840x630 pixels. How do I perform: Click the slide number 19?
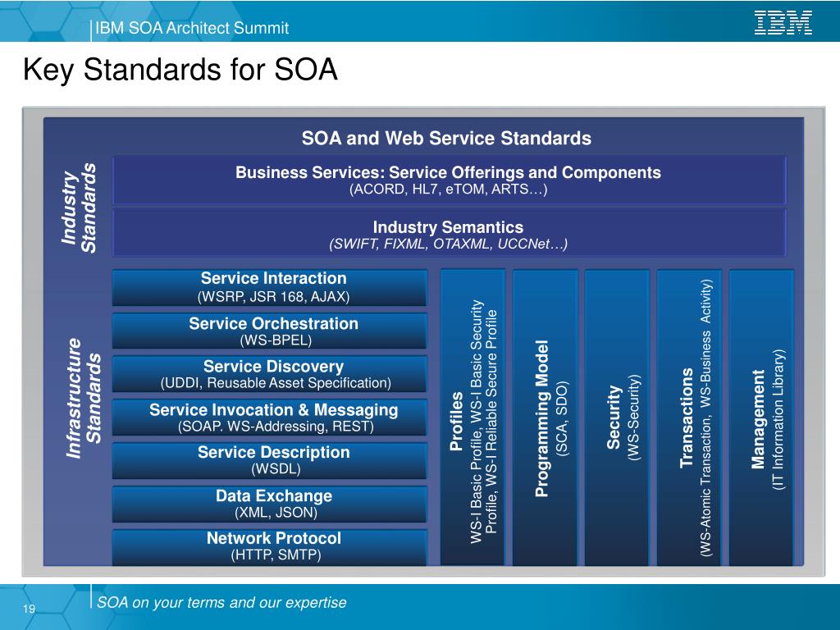(29, 609)
